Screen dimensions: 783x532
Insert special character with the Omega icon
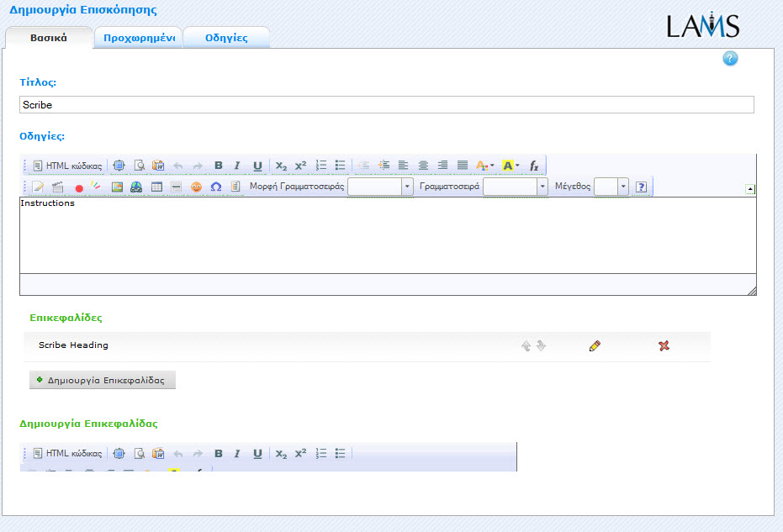(x=216, y=187)
